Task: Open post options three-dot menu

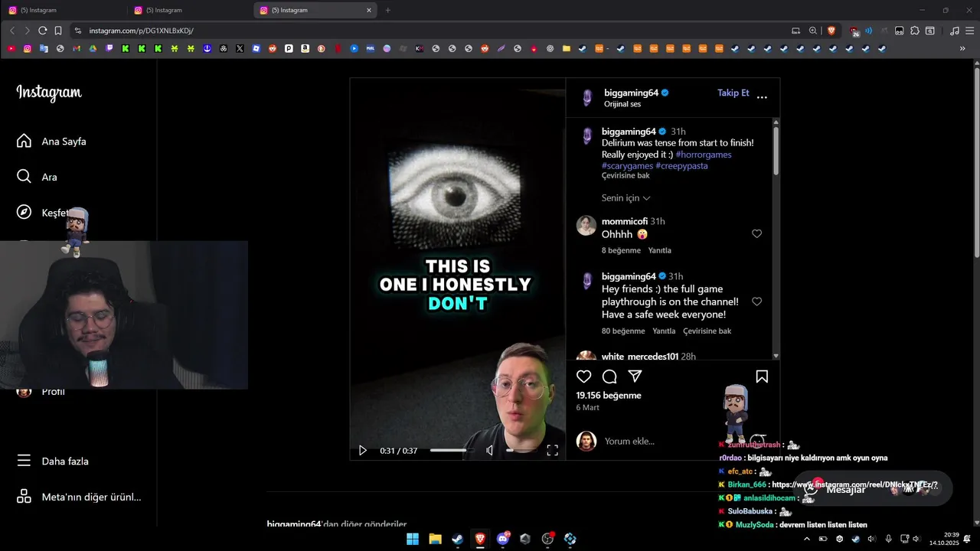Action: pos(762,97)
